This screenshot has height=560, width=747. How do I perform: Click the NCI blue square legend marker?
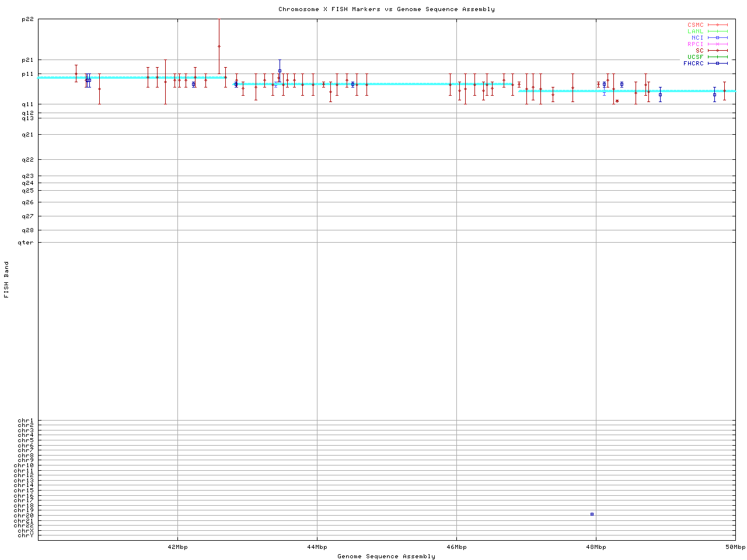(717, 38)
